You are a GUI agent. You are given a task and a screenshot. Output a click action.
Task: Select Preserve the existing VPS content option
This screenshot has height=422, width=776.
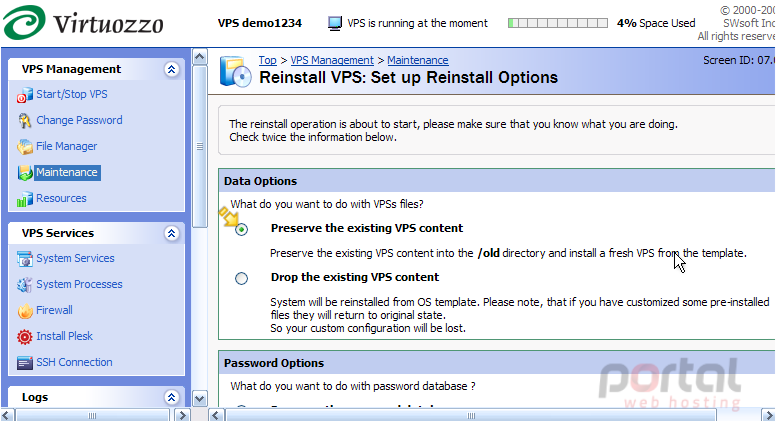click(242, 230)
